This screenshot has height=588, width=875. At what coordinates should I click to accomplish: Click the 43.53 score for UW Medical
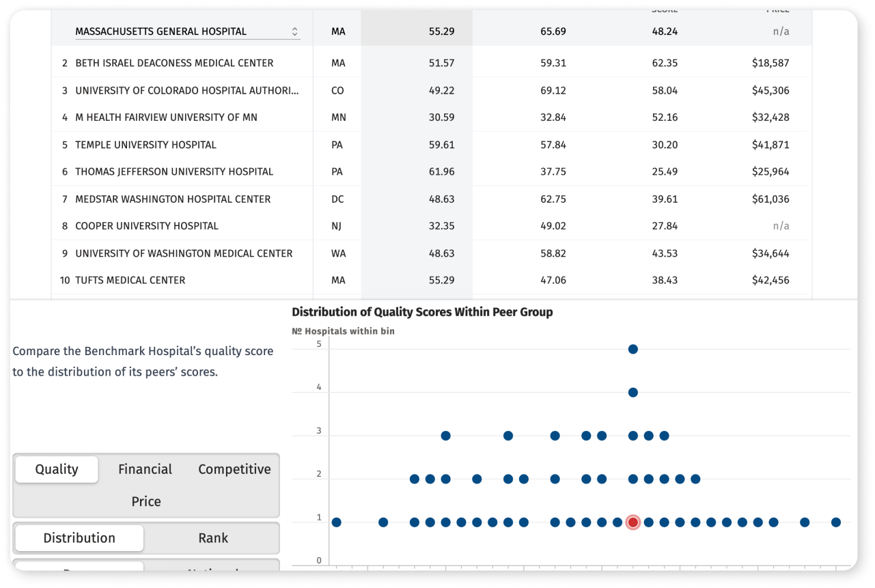665,253
